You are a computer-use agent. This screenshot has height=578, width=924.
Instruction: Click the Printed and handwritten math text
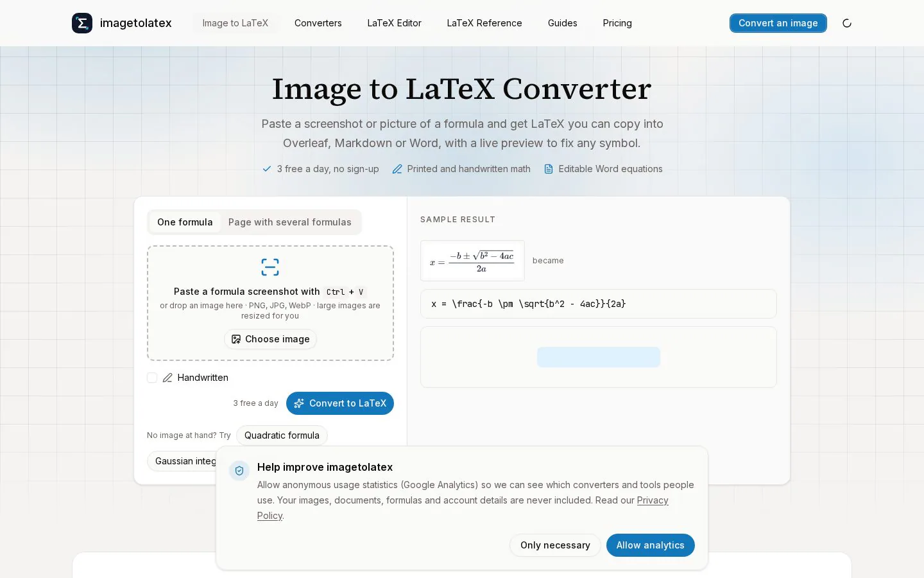click(469, 169)
